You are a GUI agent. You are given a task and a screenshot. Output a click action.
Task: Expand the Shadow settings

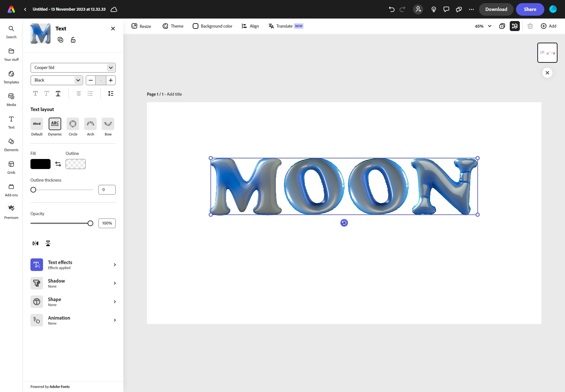pyautogui.click(x=74, y=283)
